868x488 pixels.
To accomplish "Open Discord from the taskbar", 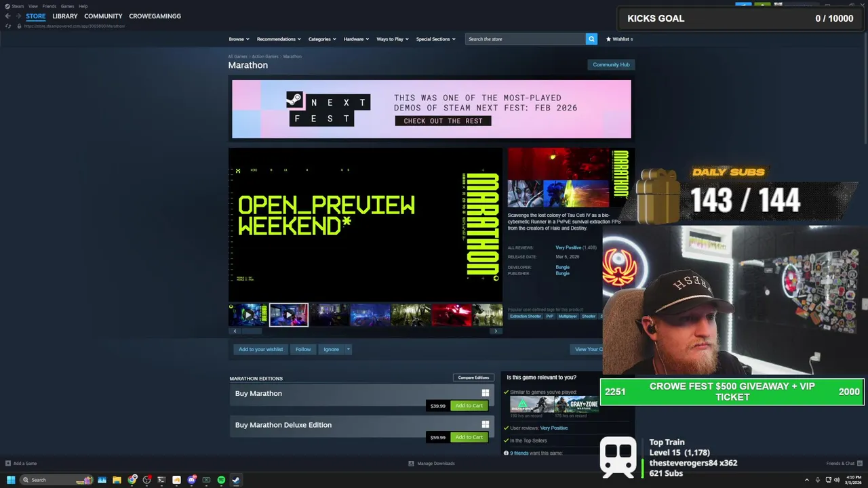I will pos(192,480).
